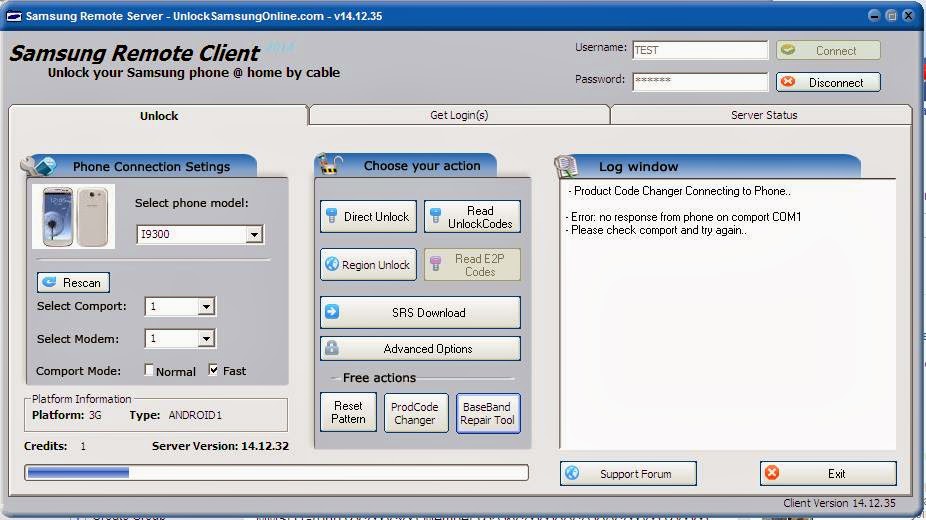The width and height of the screenshot is (926, 520).
Task: Open the Get Login(s) tab
Action: click(459, 115)
